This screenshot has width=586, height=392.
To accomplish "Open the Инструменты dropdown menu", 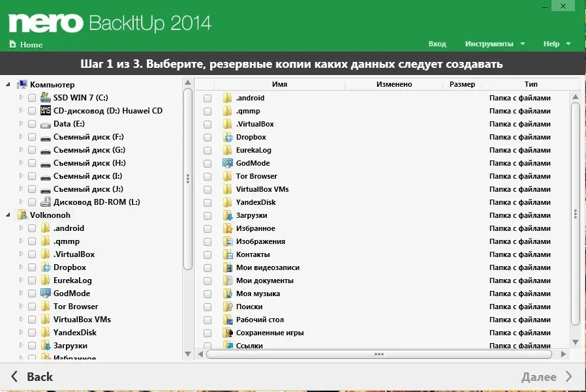I will [495, 44].
